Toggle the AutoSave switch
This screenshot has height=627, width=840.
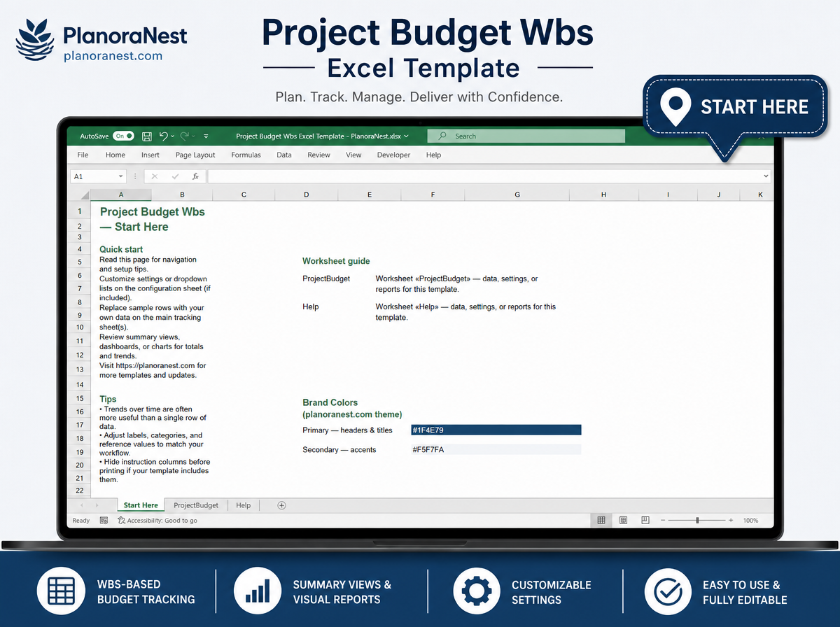click(123, 136)
